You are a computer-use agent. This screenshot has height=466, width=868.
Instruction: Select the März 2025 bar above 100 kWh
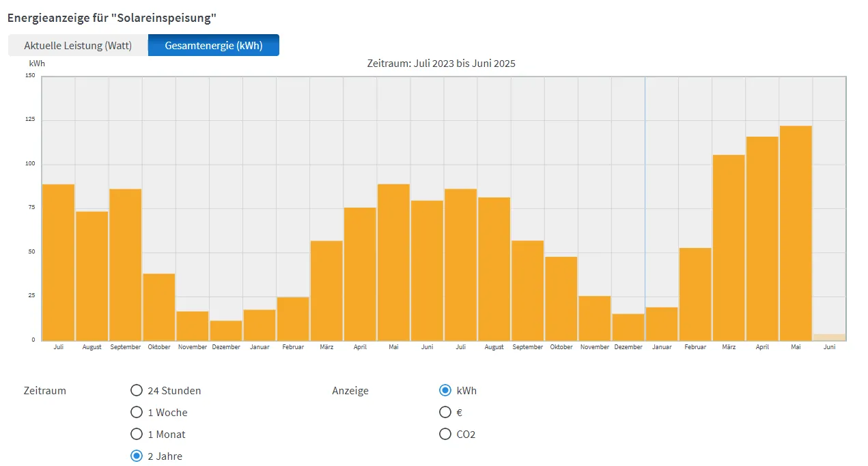[729, 247]
